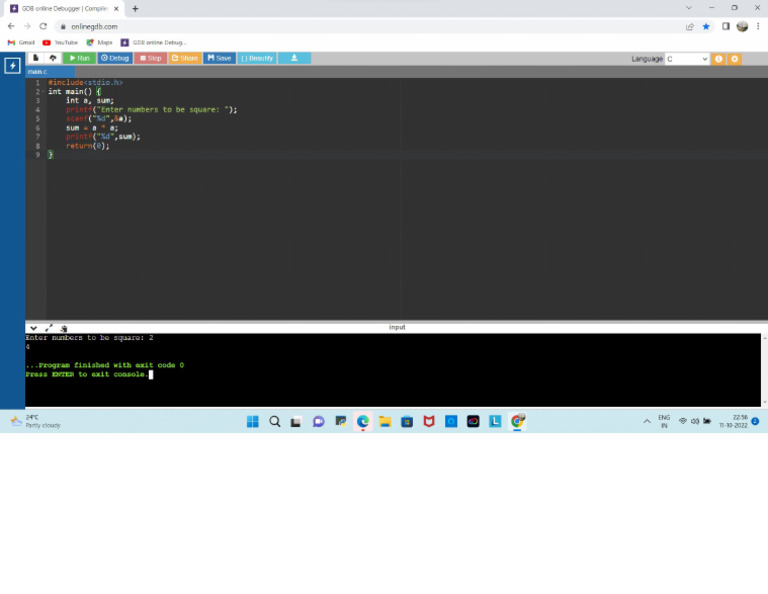This screenshot has height=594, width=768.
Task: Open the Gmail bookmark
Action: (21, 42)
